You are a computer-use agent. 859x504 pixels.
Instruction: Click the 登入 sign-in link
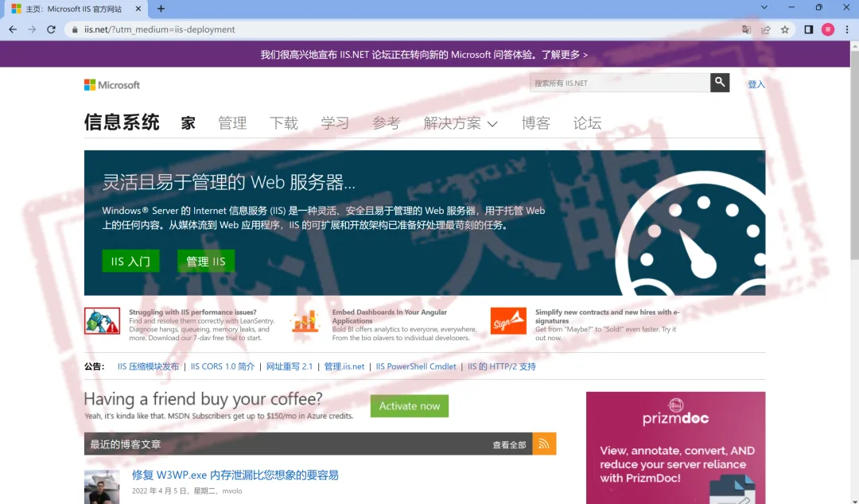(x=756, y=83)
